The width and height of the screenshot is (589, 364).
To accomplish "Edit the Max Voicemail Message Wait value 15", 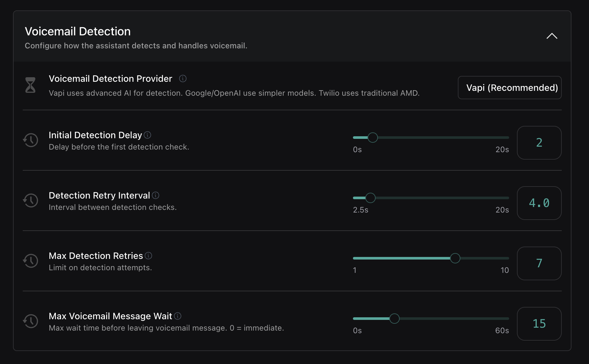I will coord(539,324).
